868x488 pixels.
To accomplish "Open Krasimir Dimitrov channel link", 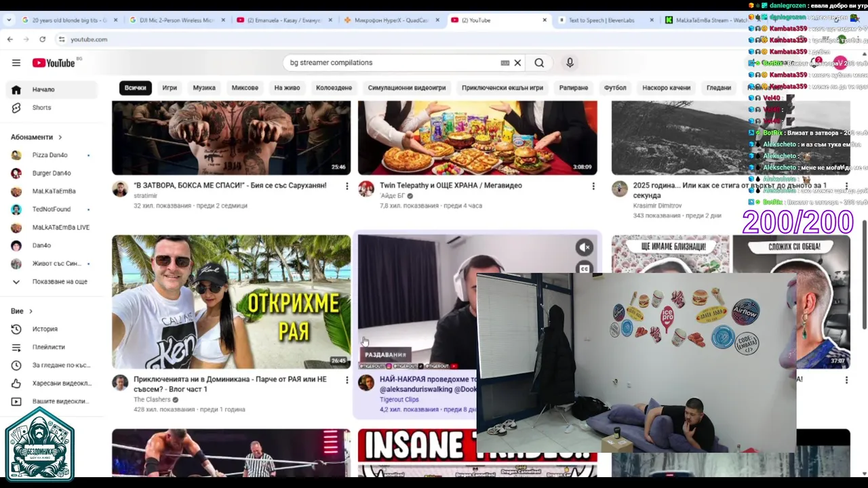I will [x=657, y=205].
